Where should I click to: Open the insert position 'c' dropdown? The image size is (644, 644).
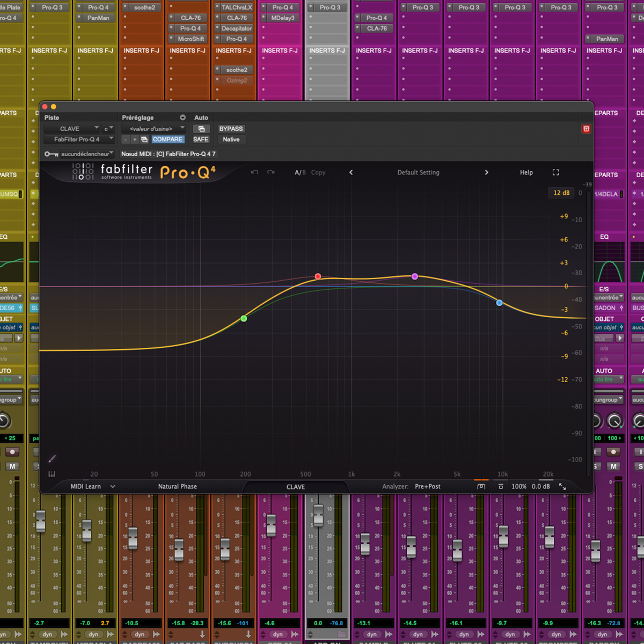coord(108,129)
